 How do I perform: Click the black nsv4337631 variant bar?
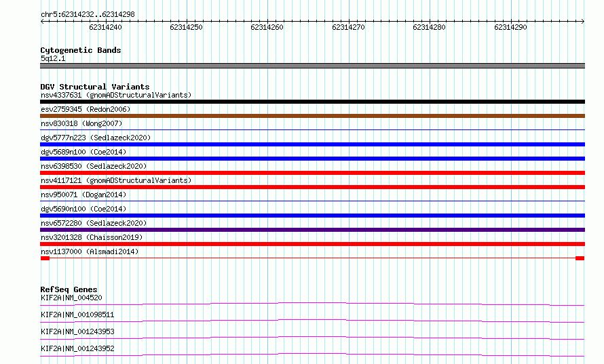[x=312, y=102]
